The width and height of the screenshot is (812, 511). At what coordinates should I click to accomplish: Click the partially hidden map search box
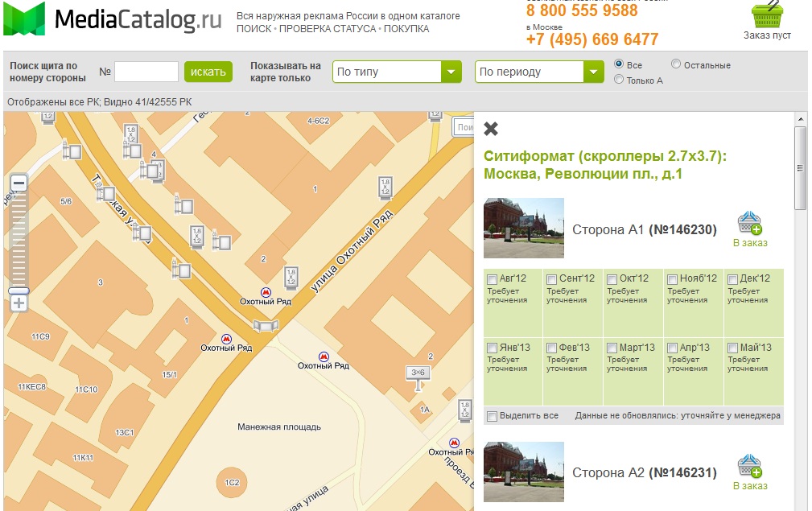pos(463,127)
